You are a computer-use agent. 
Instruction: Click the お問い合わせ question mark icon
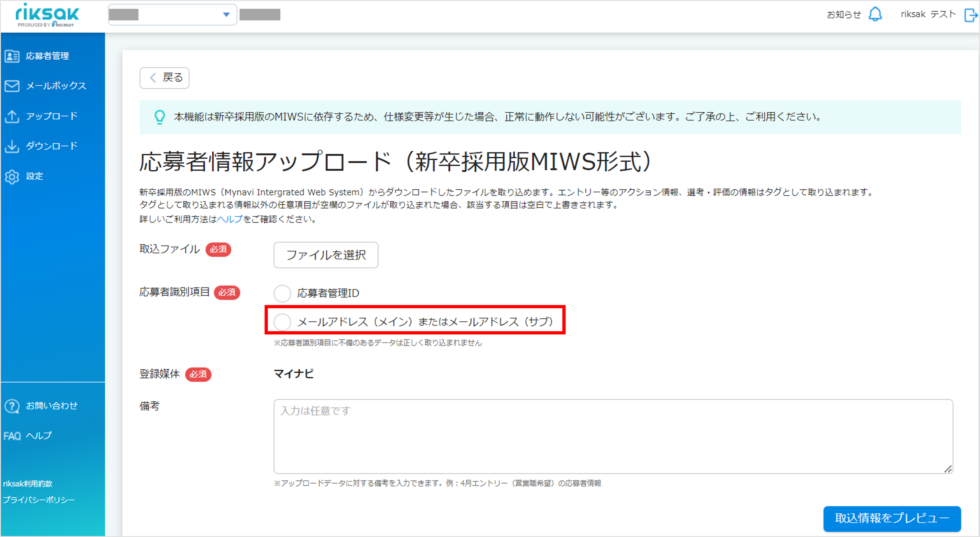point(12,406)
